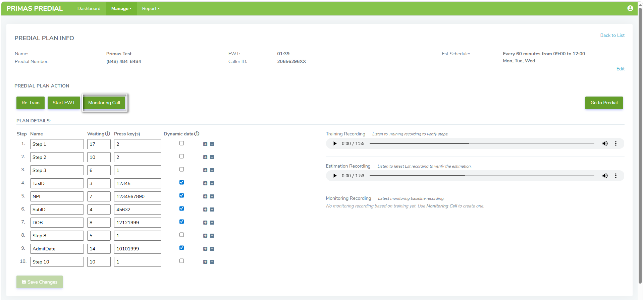Remove the SubID row

point(212,209)
